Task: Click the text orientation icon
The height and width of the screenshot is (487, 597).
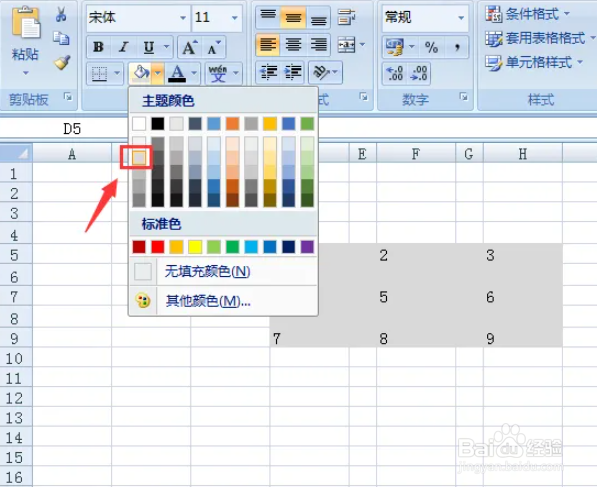Action: click(321, 72)
